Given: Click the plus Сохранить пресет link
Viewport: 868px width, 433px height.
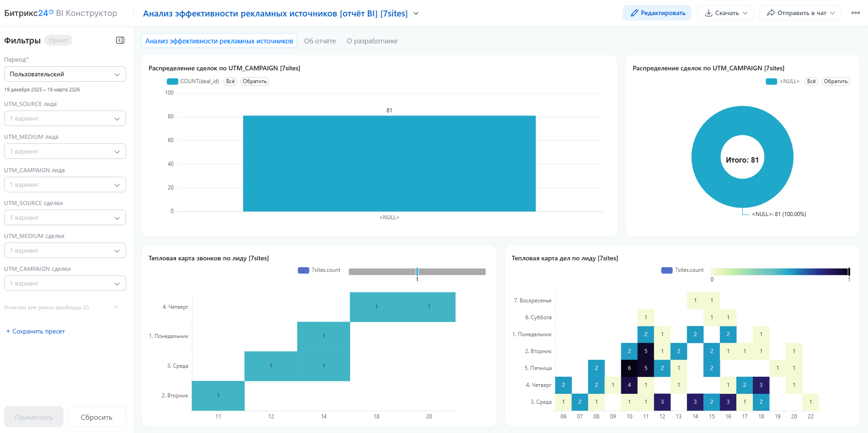Looking at the screenshot, I should click(x=36, y=331).
